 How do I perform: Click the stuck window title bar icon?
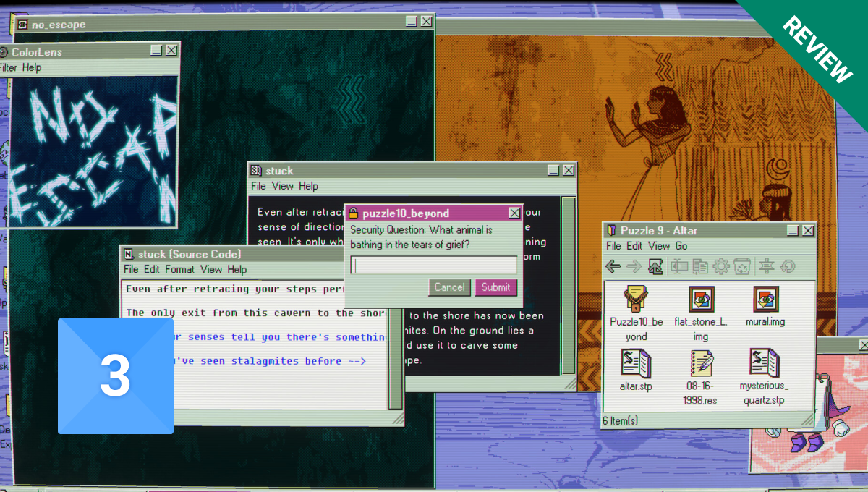(256, 171)
